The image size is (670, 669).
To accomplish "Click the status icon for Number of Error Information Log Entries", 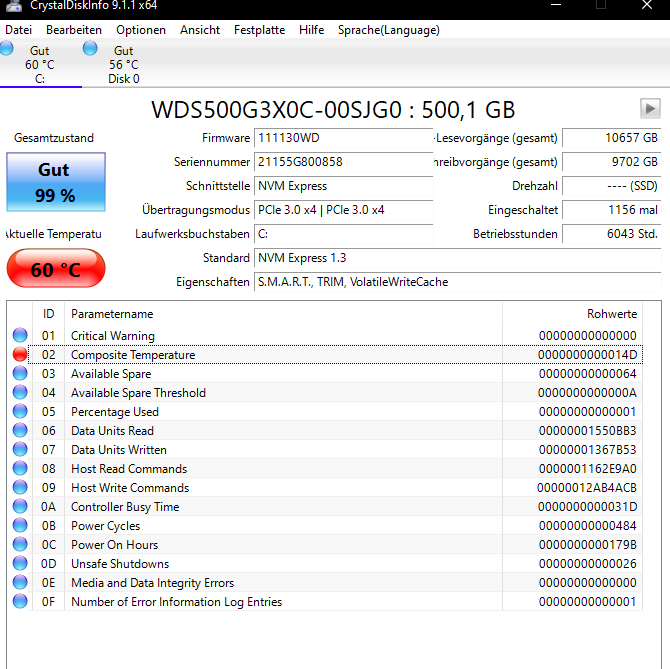I will tap(20, 602).
